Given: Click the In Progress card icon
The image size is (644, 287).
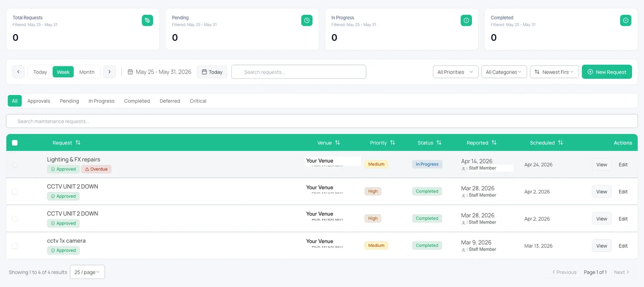Looking at the screenshot, I should pos(466,20).
